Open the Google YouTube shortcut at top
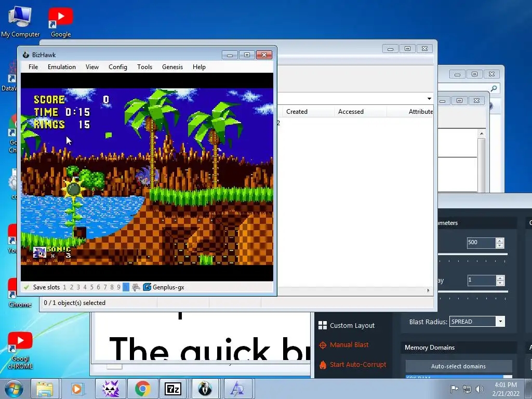This screenshot has height=399, width=532. (x=61, y=22)
